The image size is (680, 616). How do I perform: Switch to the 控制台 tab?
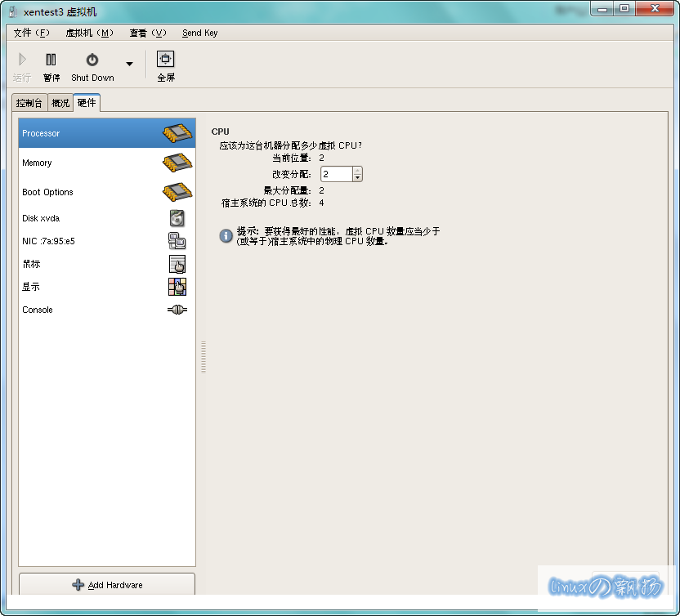(x=29, y=103)
